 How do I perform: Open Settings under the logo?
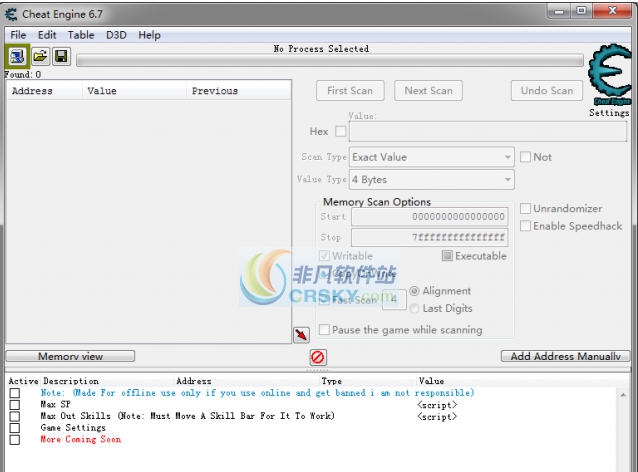[x=609, y=113]
